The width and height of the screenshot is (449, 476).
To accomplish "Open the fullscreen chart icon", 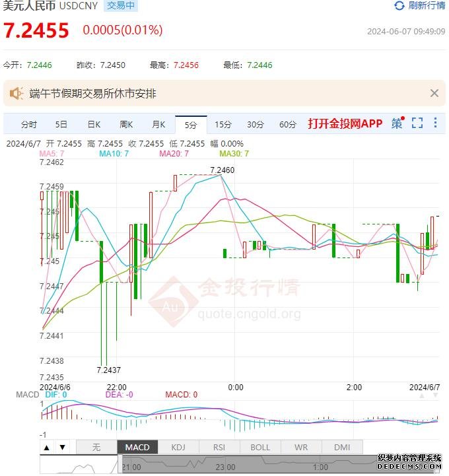I will (x=417, y=123).
